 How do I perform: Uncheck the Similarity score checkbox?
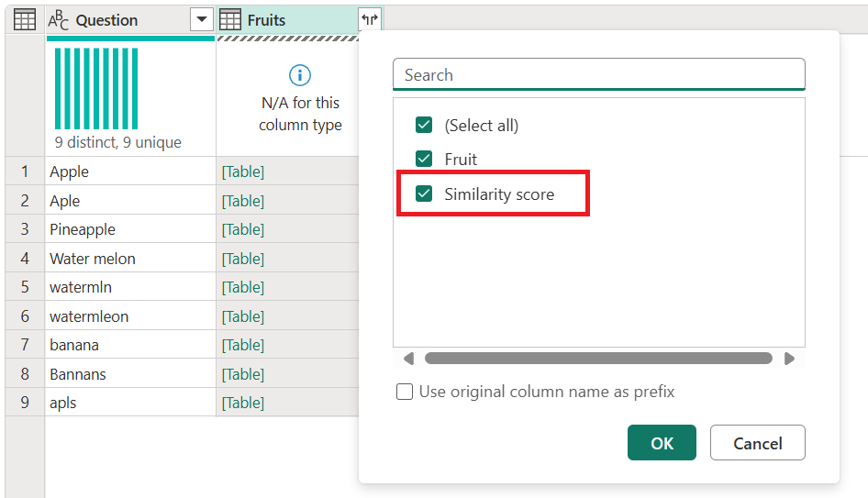(x=424, y=194)
